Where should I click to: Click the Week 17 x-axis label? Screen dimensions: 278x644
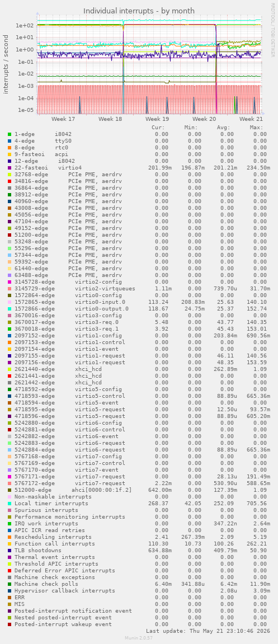click(63, 119)
